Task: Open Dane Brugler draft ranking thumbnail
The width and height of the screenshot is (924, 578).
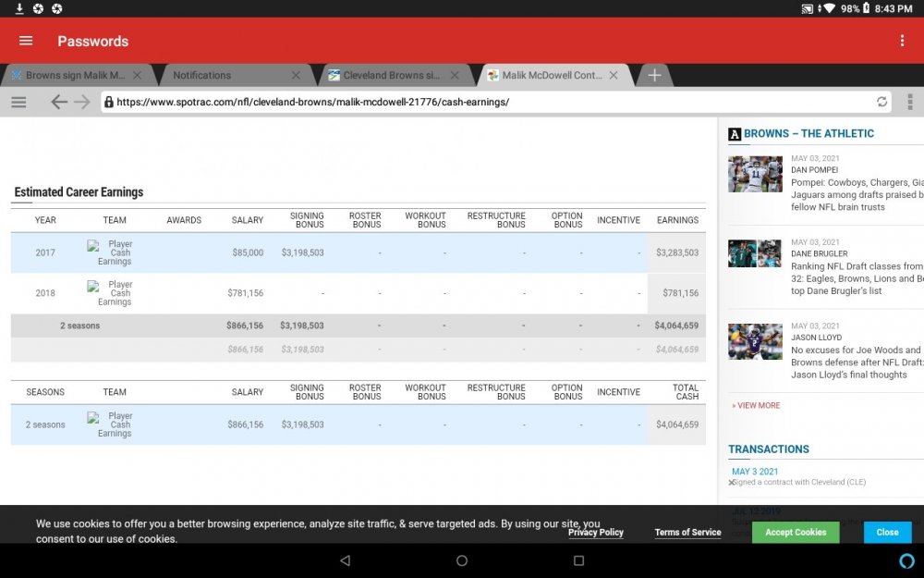Action: pyautogui.click(x=755, y=253)
